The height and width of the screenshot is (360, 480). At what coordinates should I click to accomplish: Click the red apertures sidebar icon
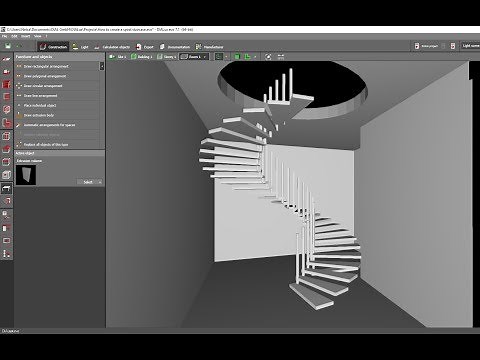click(x=6, y=109)
